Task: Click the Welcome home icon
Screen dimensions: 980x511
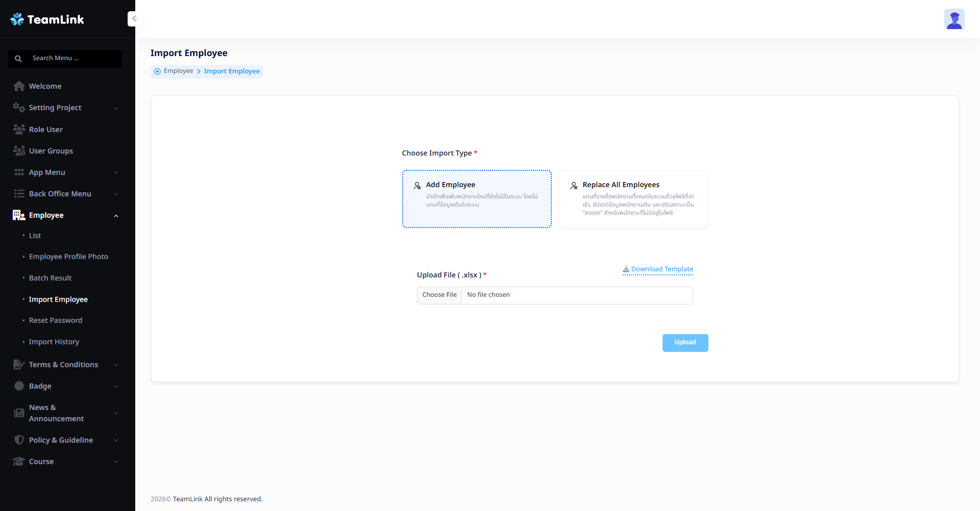Action: tap(19, 86)
